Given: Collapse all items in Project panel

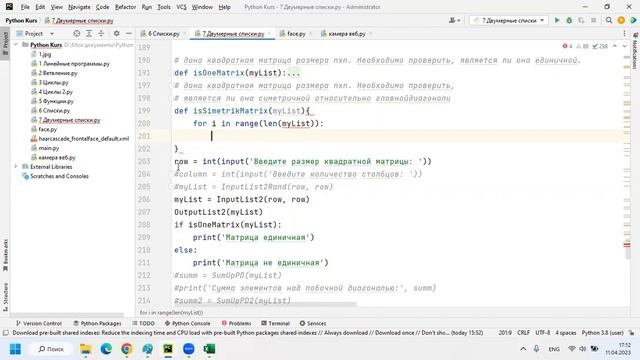Looking at the screenshot, I should (x=101, y=33).
